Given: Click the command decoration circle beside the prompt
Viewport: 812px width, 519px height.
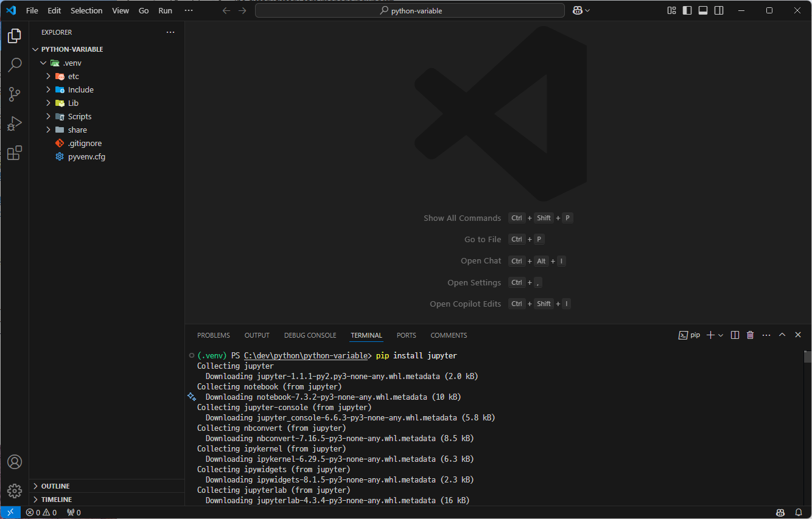Looking at the screenshot, I should [x=191, y=355].
